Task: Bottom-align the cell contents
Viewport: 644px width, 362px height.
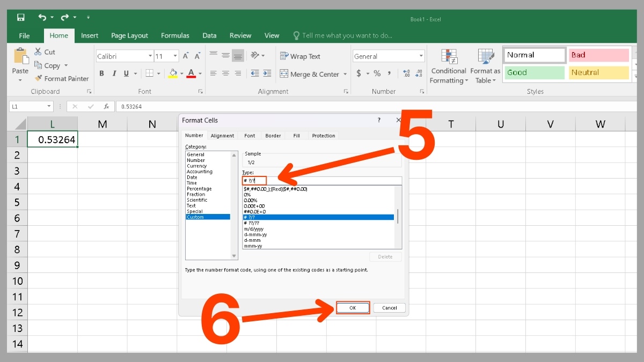Action: pos(238,55)
